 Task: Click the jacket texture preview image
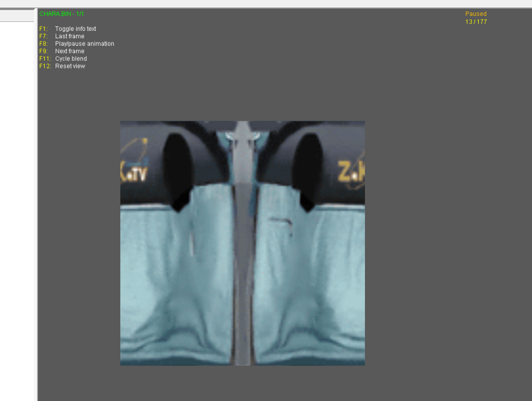[x=243, y=243]
